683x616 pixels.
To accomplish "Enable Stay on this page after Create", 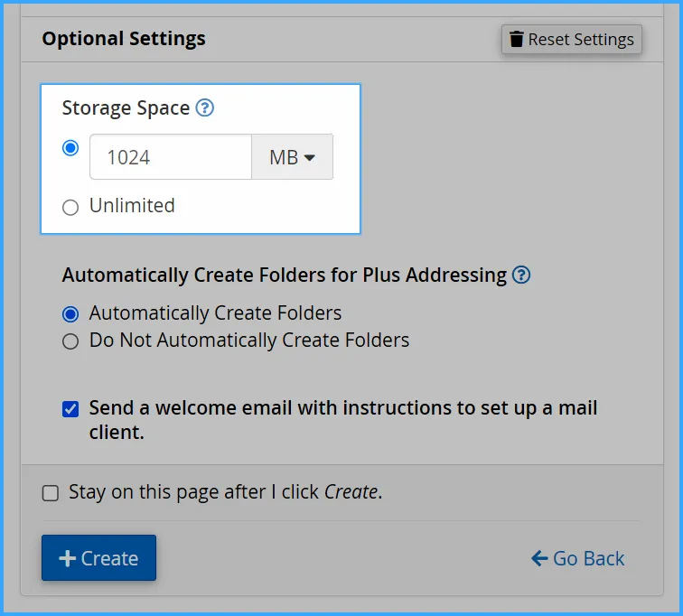I will tap(51, 493).
